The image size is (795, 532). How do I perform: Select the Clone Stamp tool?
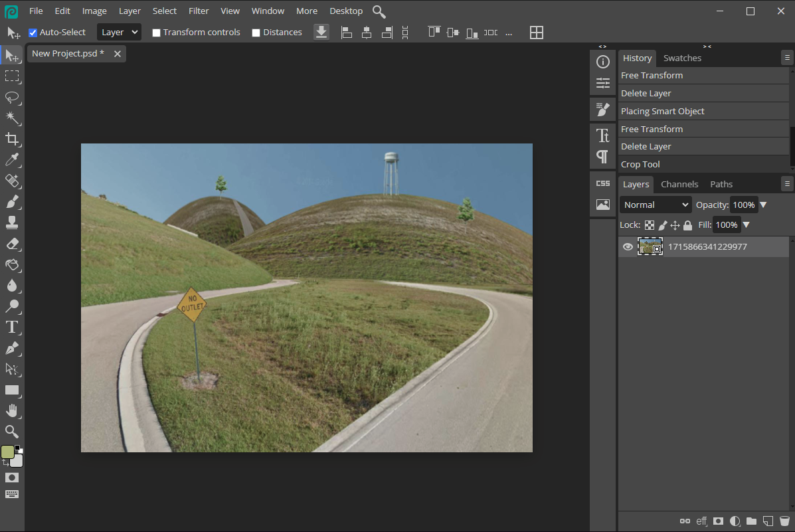pyautogui.click(x=12, y=222)
